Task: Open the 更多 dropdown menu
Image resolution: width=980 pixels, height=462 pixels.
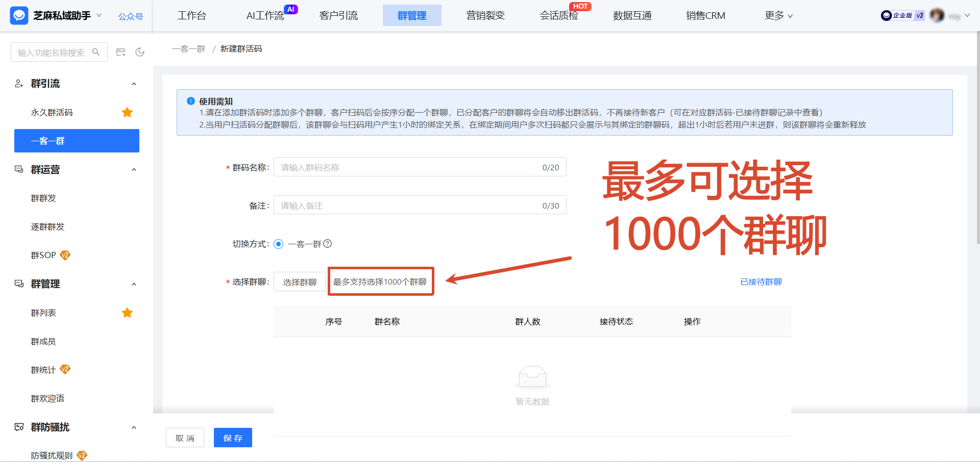Action: click(x=778, y=16)
